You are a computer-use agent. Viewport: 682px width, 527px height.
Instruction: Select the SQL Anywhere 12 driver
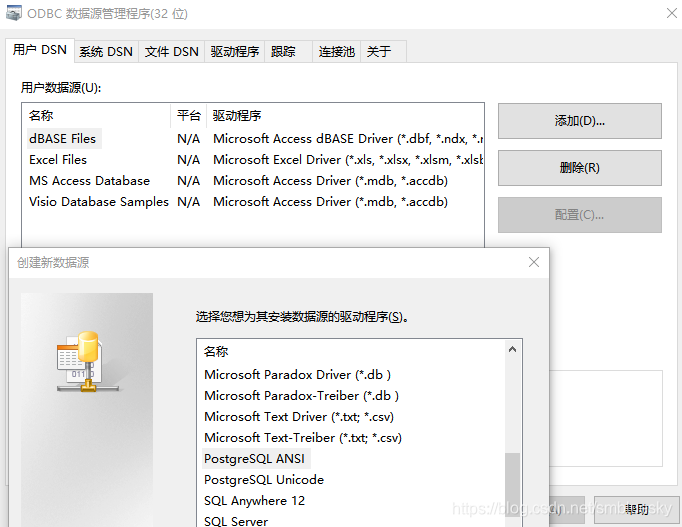(254, 501)
